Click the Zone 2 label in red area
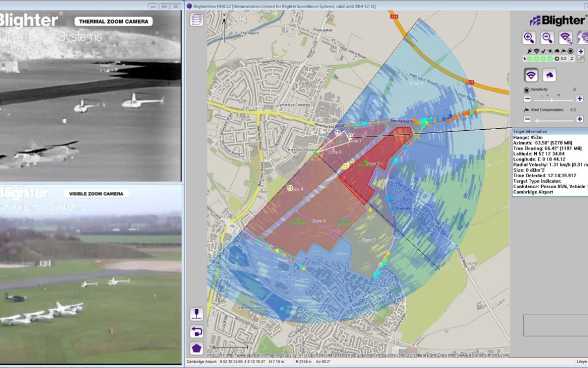The height and width of the screenshot is (368, 588). [x=373, y=164]
